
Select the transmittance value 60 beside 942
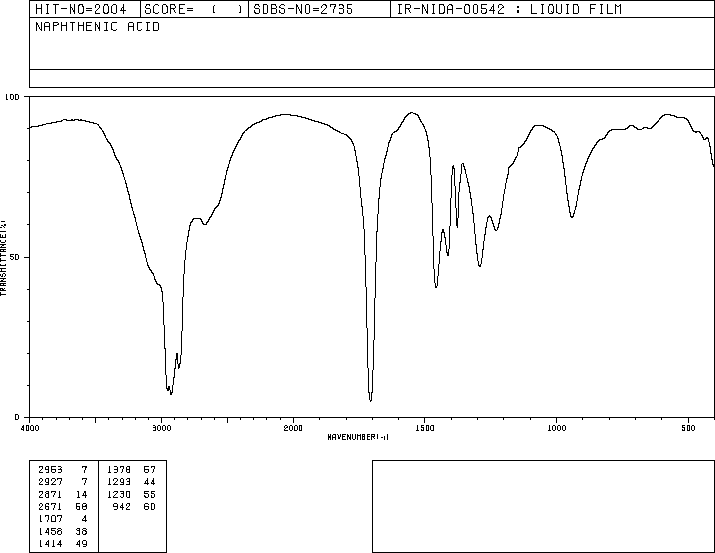point(150,506)
